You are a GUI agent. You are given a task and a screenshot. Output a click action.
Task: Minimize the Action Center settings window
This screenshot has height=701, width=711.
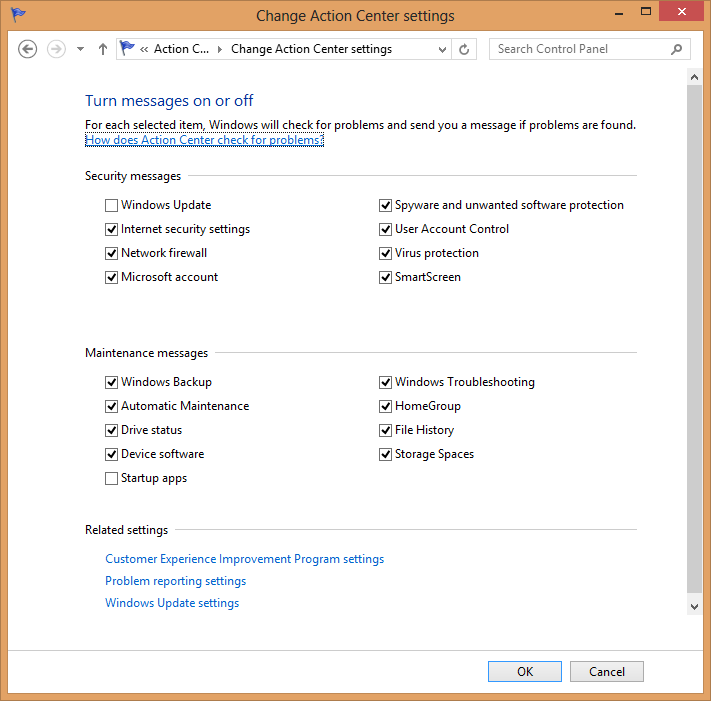click(x=619, y=13)
